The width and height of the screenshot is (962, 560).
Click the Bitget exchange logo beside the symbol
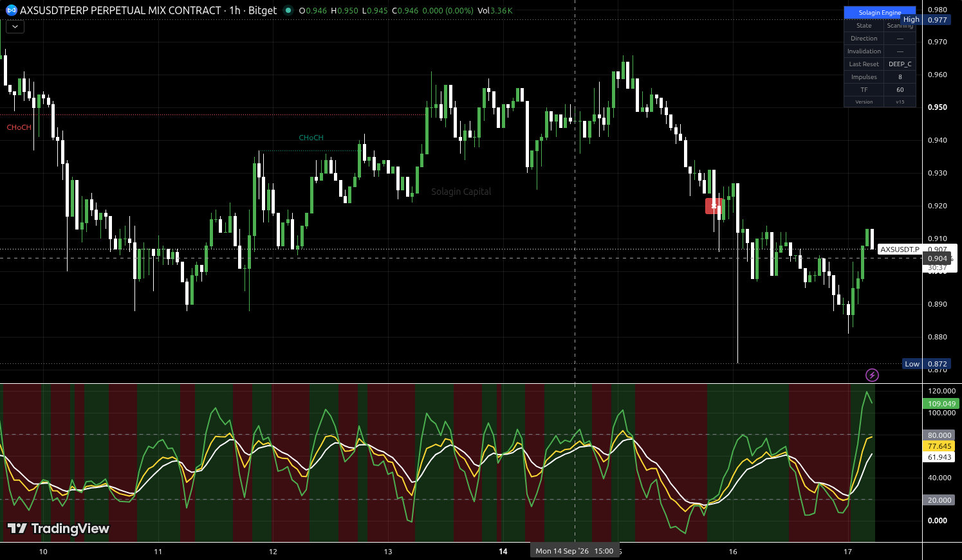(x=11, y=10)
